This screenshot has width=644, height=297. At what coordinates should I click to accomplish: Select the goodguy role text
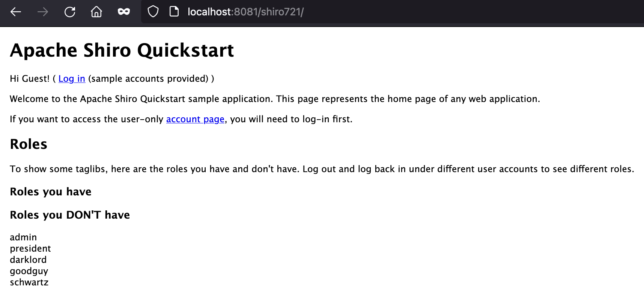(29, 271)
